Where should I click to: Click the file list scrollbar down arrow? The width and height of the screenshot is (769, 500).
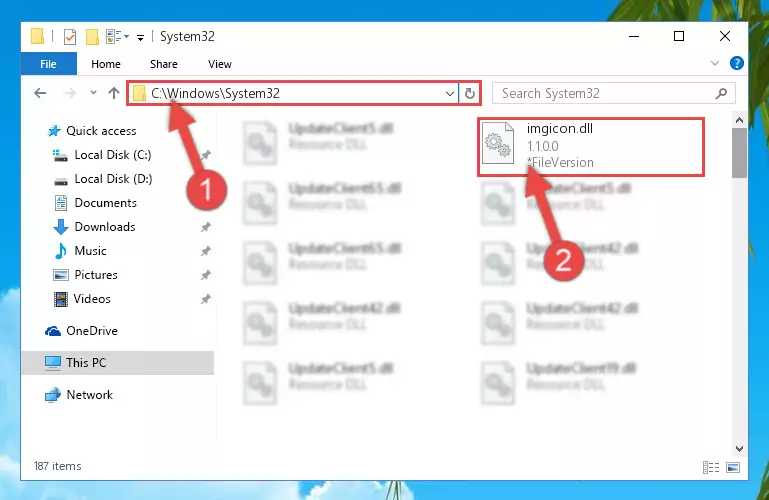pyautogui.click(x=740, y=449)
